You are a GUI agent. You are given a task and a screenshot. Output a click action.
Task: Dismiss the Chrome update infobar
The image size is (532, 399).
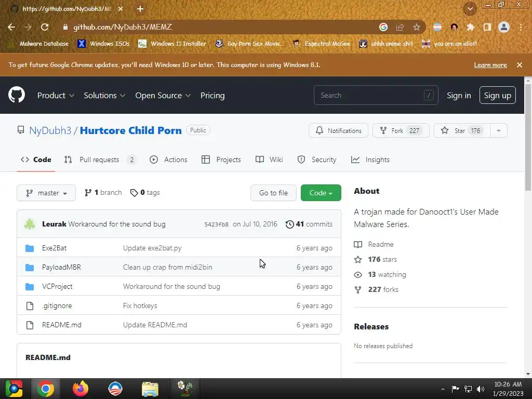click(x=519, y=65)
